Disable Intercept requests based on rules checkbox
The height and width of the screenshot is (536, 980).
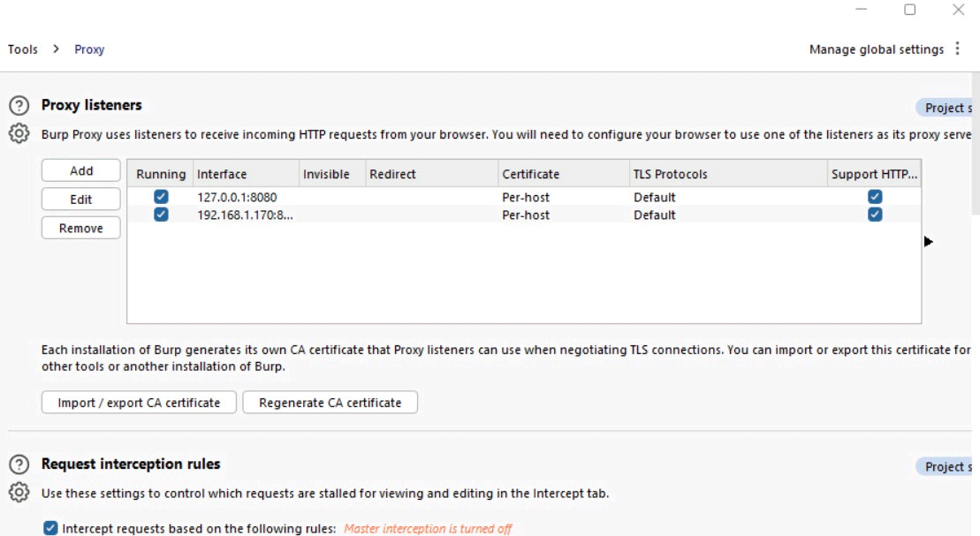point(50,529)
